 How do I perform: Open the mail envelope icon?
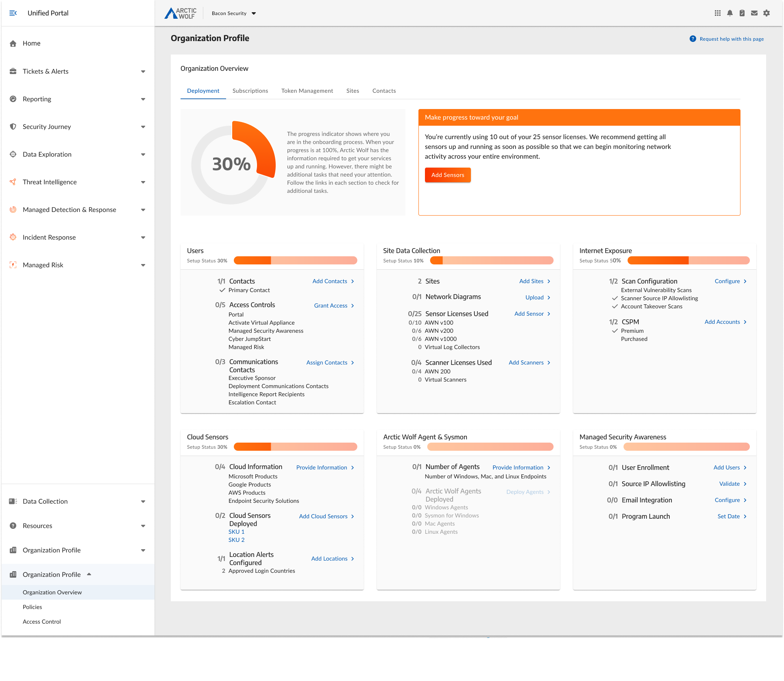tap(754, 13)
